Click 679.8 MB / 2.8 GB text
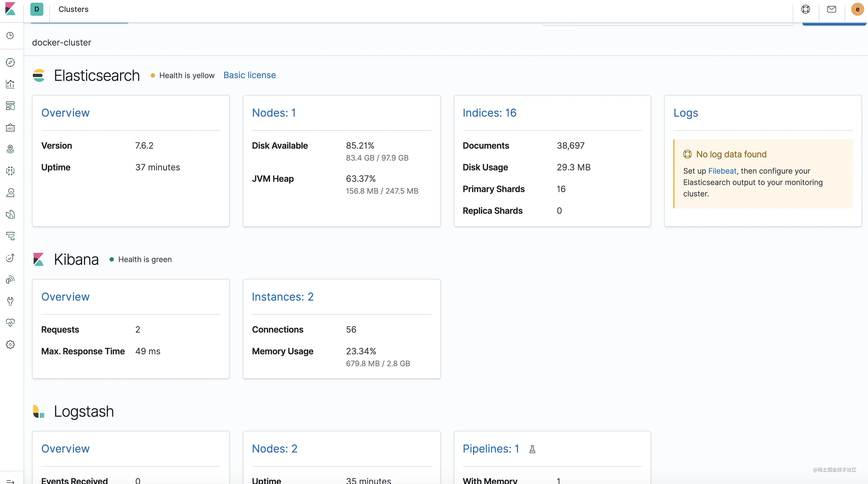The height and width of the screenshot is (484, 868). click(378, 364)
